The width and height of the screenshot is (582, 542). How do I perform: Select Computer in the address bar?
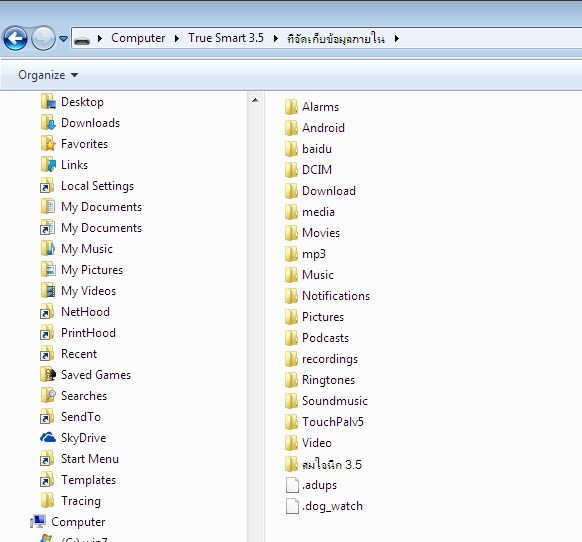tap(138, 38)
